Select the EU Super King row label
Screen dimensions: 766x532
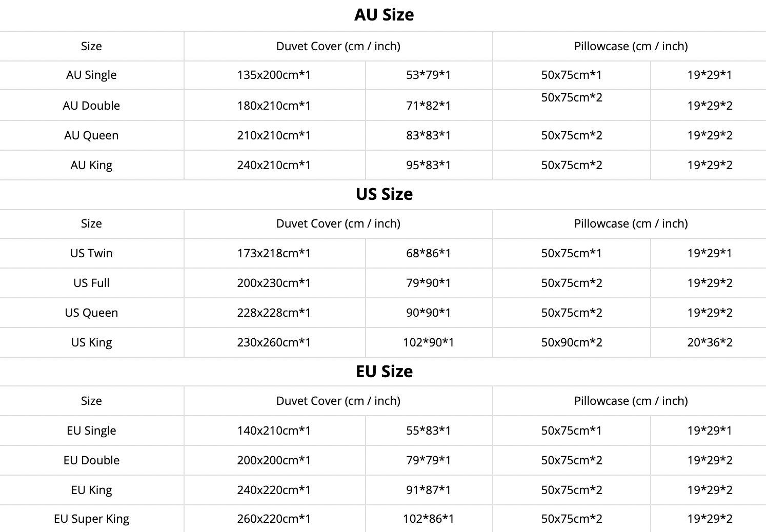(91, 519)
